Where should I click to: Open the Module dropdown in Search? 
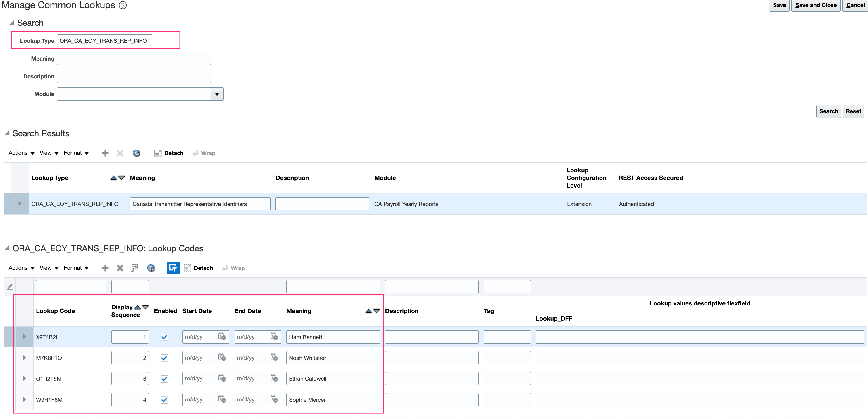click(x=217, y=94)
